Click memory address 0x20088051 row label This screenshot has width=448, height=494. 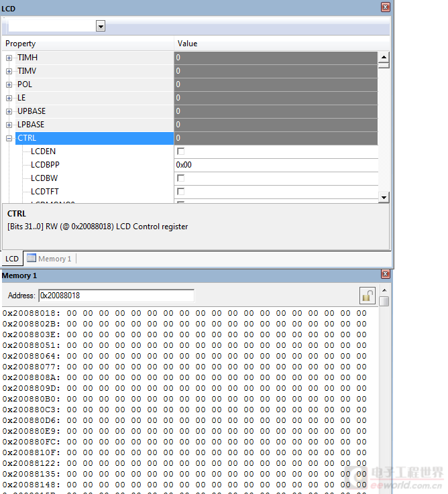(32, 345)
